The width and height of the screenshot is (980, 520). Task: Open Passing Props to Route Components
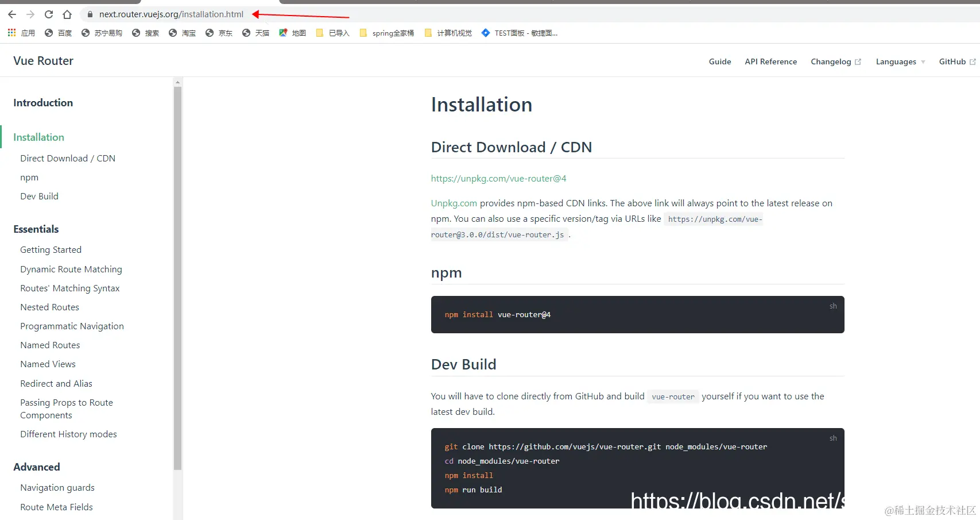click(67, 409)
